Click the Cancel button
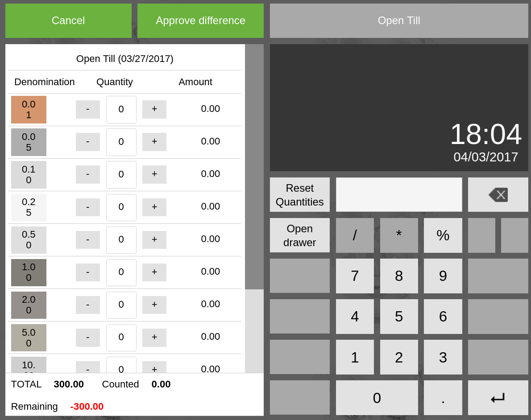Viewport: 531px width, 420px height. (68, 21)
